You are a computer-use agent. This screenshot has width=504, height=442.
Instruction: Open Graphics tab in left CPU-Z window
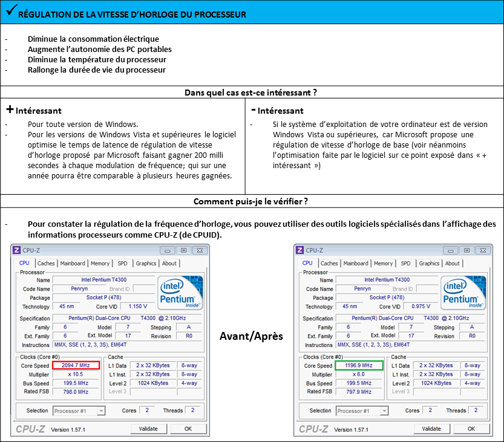(146, 264)
